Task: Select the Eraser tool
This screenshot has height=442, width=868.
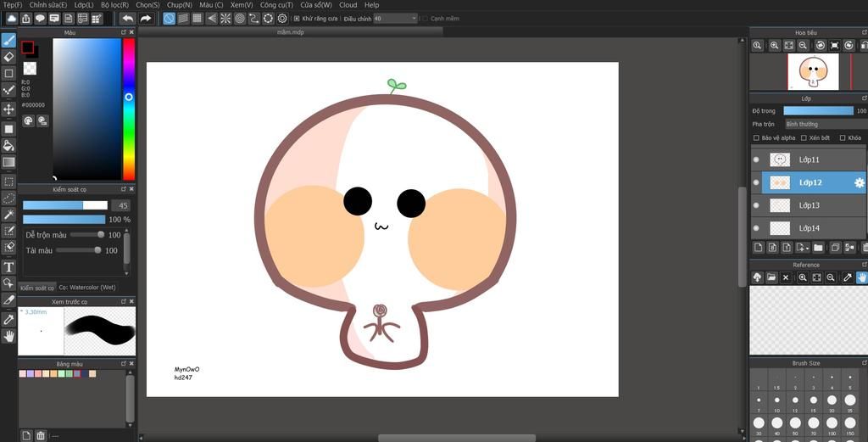Action: point(8,57)
